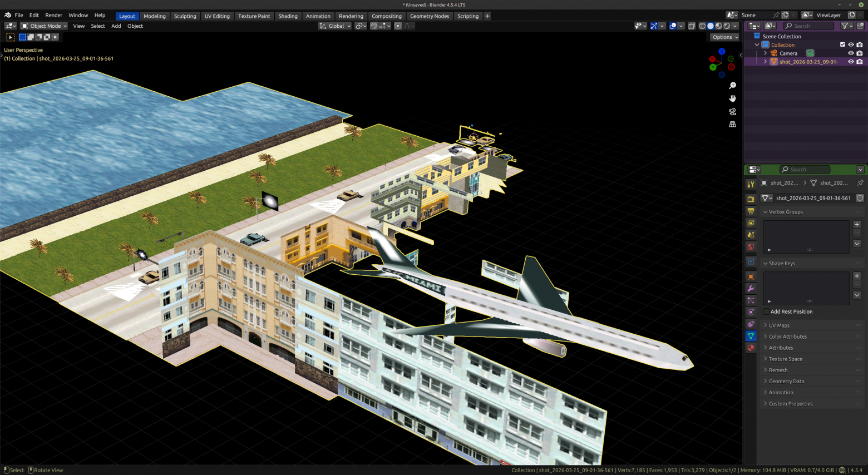Switch to perspective/orthographic grid gizmo
This screenshot has width=868, height=475.
[732, 124]
